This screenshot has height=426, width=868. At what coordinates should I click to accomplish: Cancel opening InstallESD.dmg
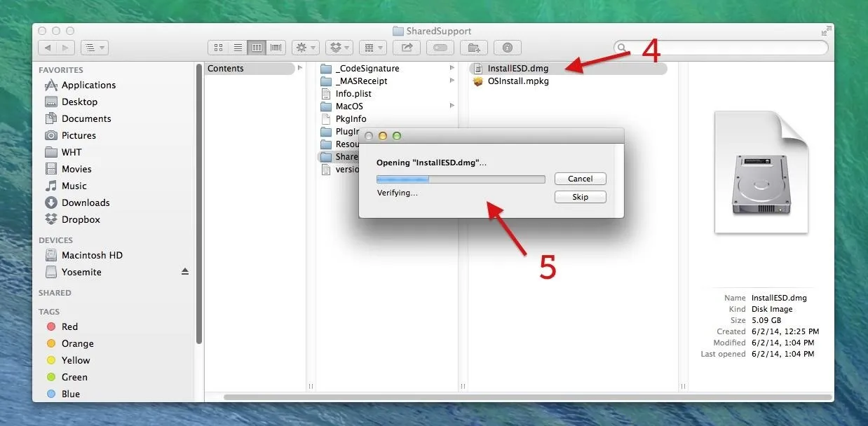tap(581, 179)
